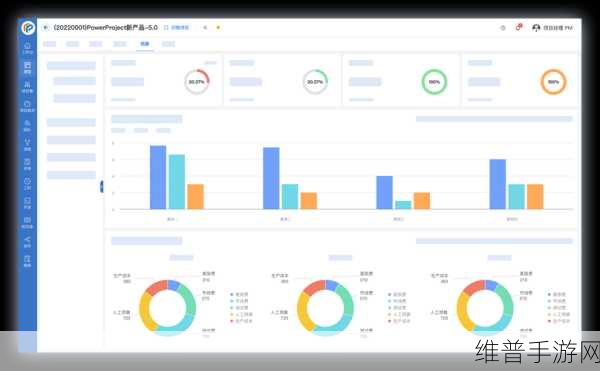Toggle 生产成本 legend in the middle donut chart

tap(399, 321)
